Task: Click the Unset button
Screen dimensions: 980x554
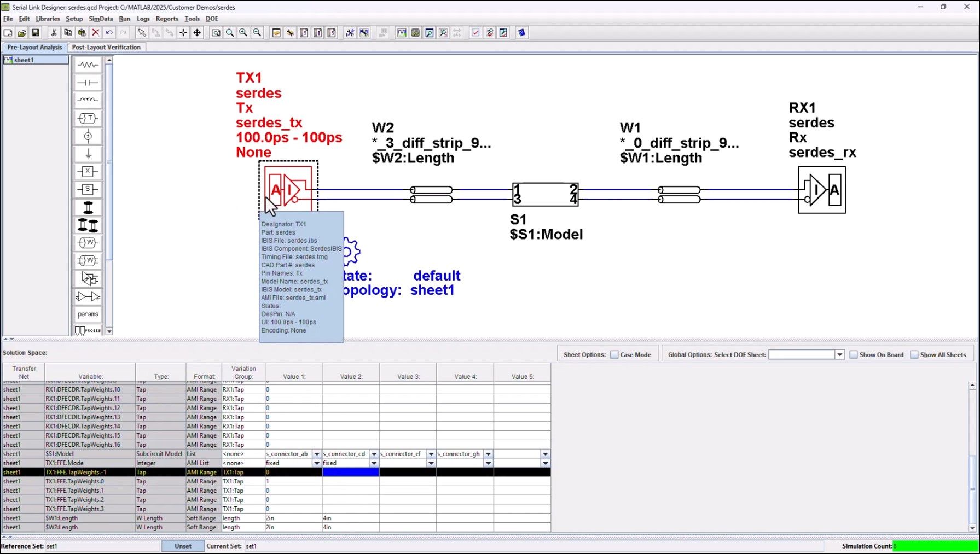Action: click(x=182, y=546)
